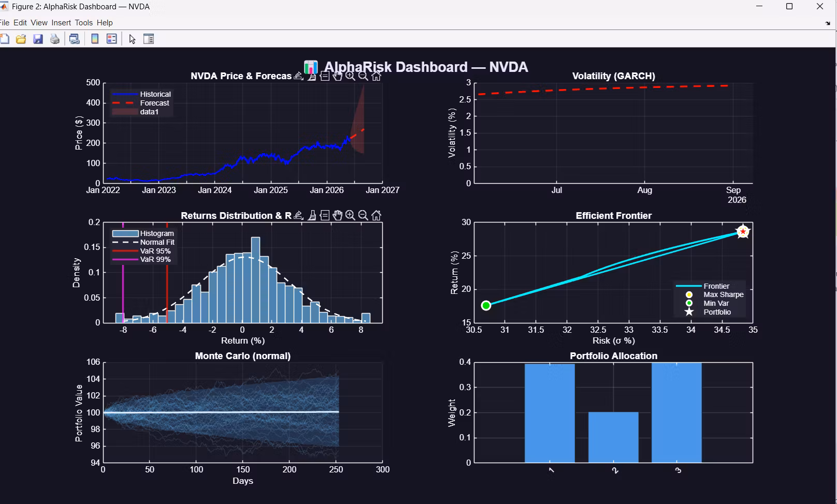The width and height of the screenshot is (837, 504).
Task: Click the 'Portfolio' legend entry
Action: [x=717, y=312]
